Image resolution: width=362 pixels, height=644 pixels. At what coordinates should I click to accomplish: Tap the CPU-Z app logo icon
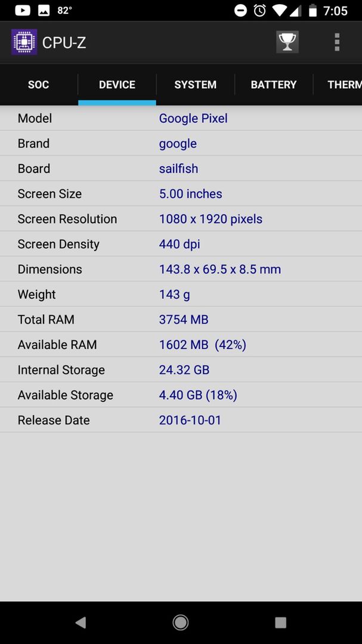pyautogui.click(x=24, y=42)
